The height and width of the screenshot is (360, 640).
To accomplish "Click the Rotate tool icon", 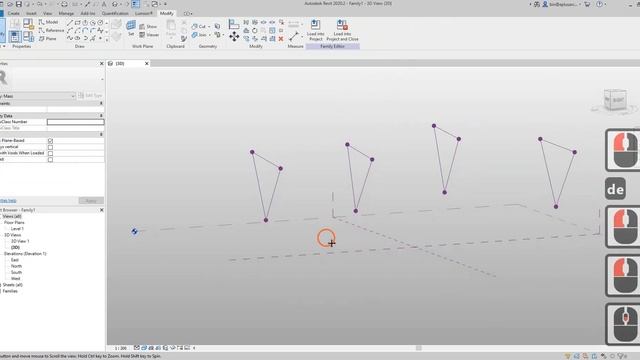I will (x=255, y=31).
